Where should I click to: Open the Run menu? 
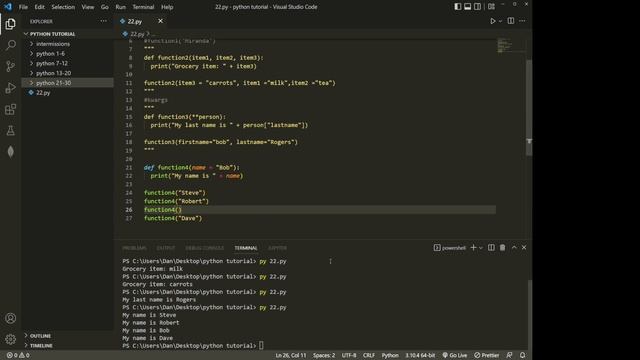(120, 7)
